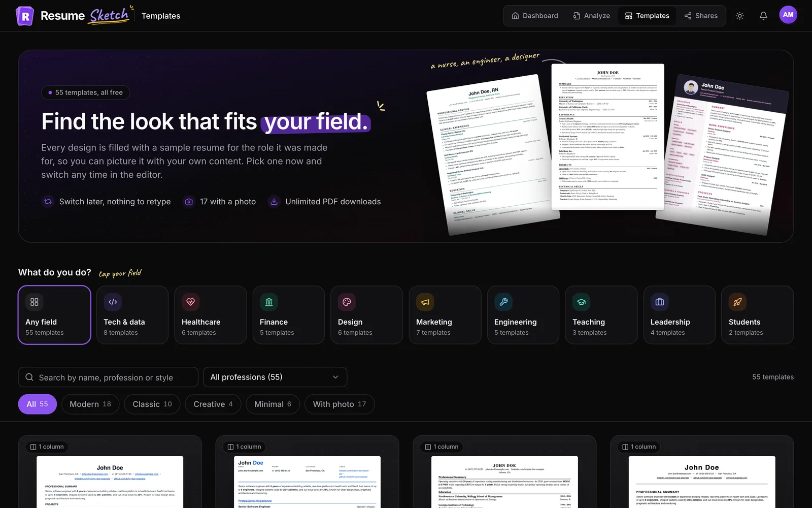Filter by Classic style
This screenshot has height=508, width=812.
(x=152, y=404)
